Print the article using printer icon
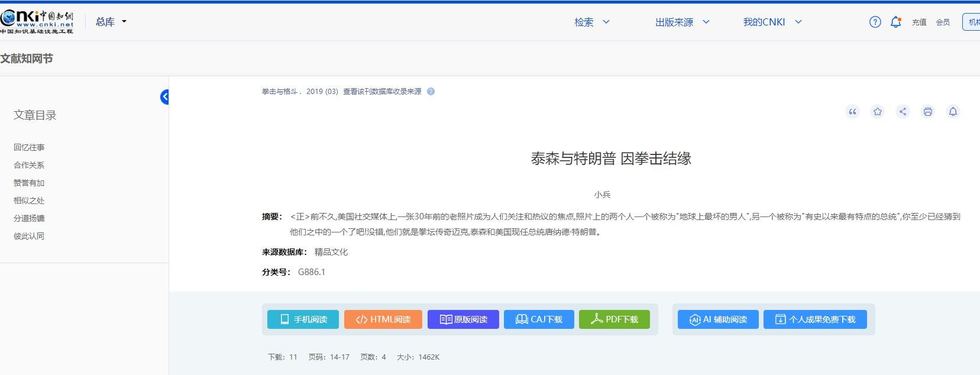 pos(928,112)
